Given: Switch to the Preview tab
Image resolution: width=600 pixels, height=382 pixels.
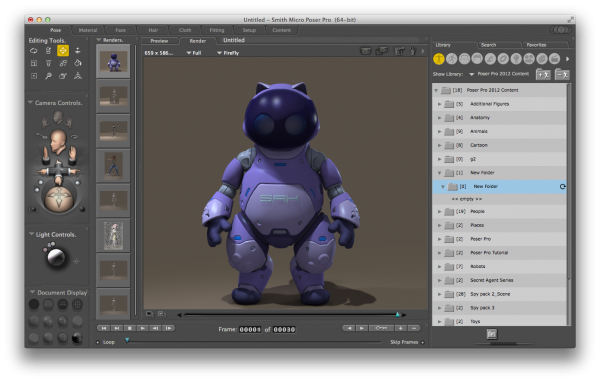Looking at the screenshot, I should 159,41.
